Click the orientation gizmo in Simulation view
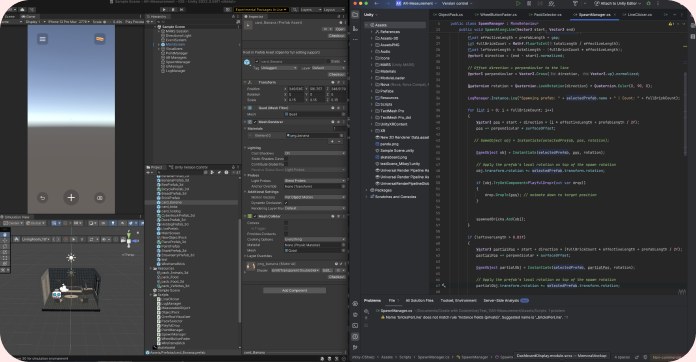 [x=130, y=240]
